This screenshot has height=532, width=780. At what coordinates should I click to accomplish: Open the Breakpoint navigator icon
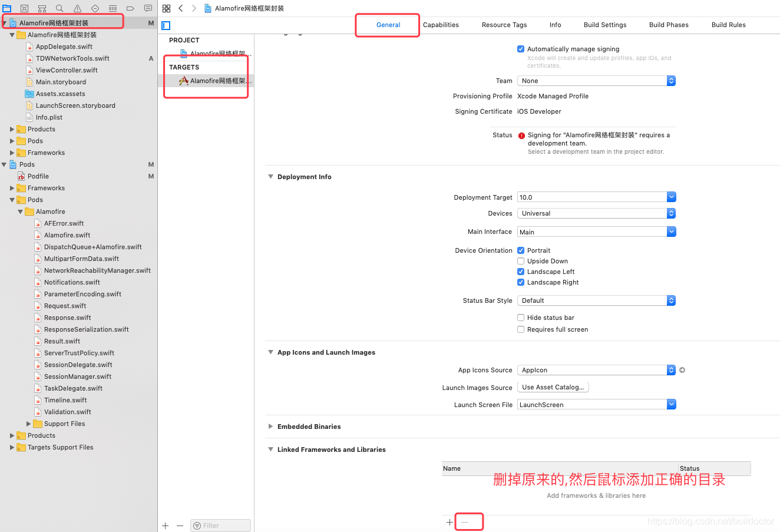(x=130, y=8)
